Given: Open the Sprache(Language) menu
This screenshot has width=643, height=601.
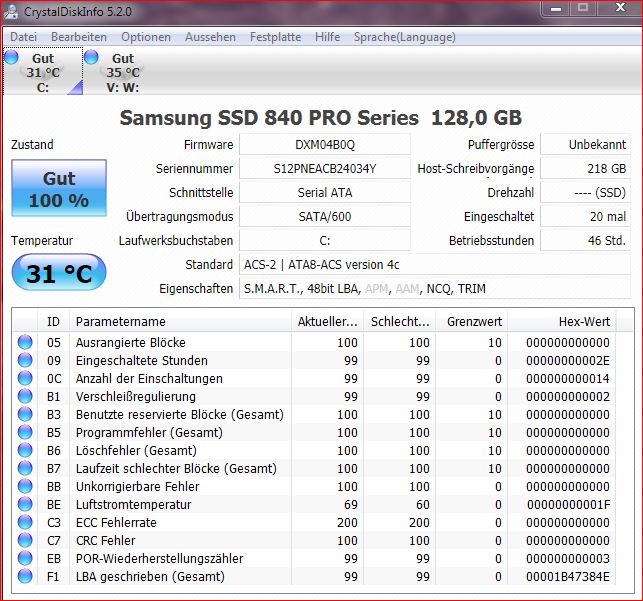Looking at the screenshot, I should click(x=405, y=37).
